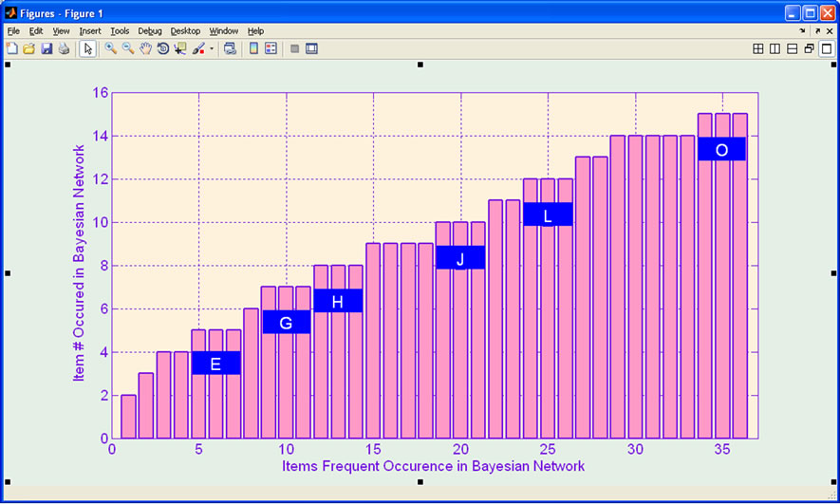This screenshot has width=840, height=504.
Task: Maximize the Figures window
Action: click(810, 13)
